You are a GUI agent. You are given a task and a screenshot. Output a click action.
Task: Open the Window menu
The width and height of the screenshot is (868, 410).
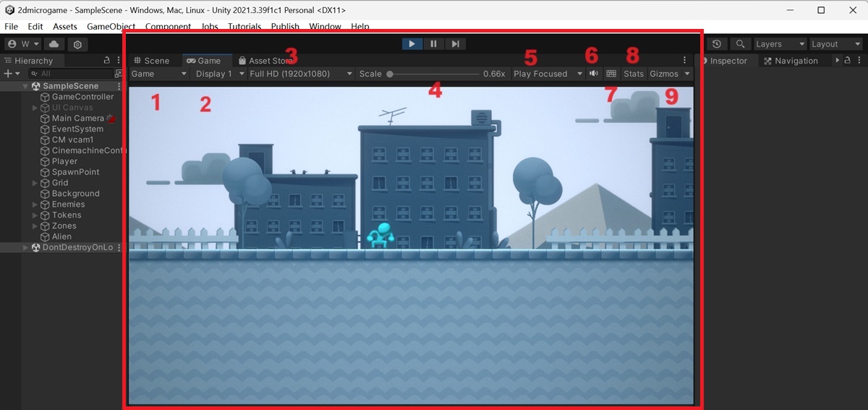pyautogui.click(x=325, y=27)
